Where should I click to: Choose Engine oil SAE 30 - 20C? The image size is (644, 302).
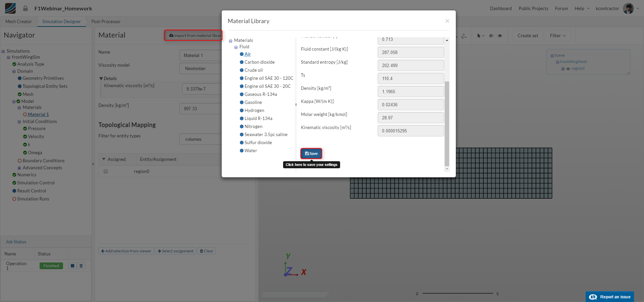click(267, 86)
